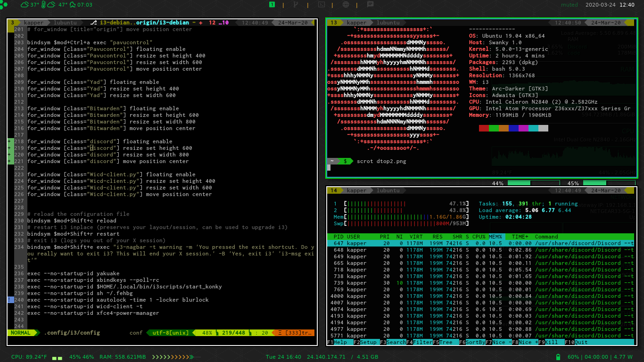Open the git branch workspace icon
The image size is (644, 362).
coord(296,5)
